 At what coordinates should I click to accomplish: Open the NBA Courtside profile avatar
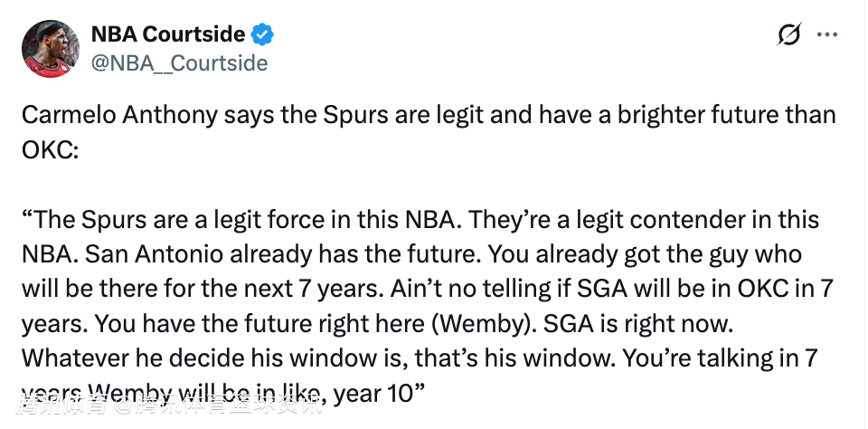coord(50,48)
